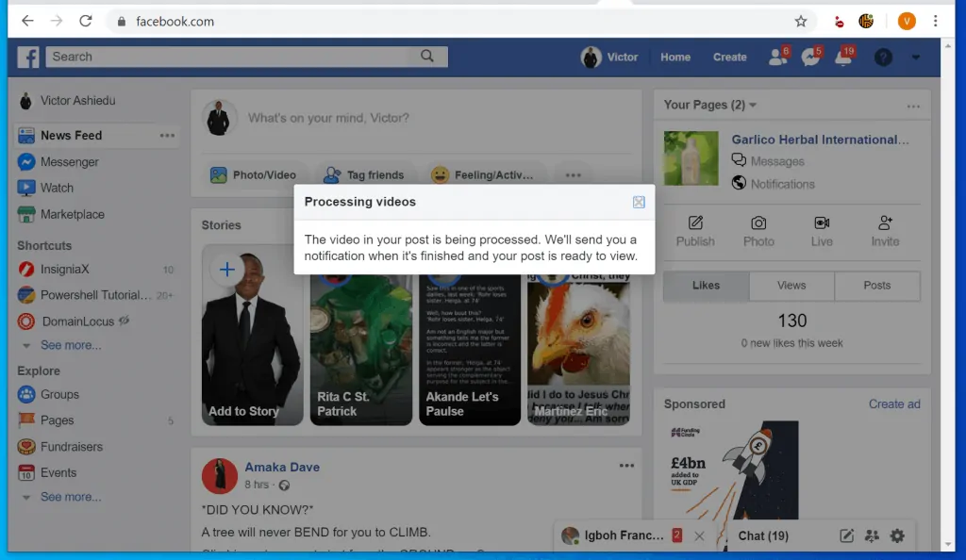Open Facebook friend requests icon

(x=775, y=57)
